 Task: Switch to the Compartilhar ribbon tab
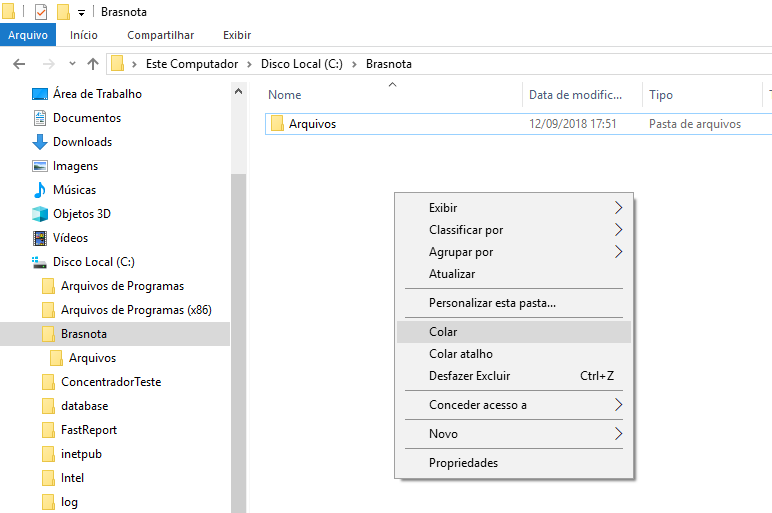(160, 35)
